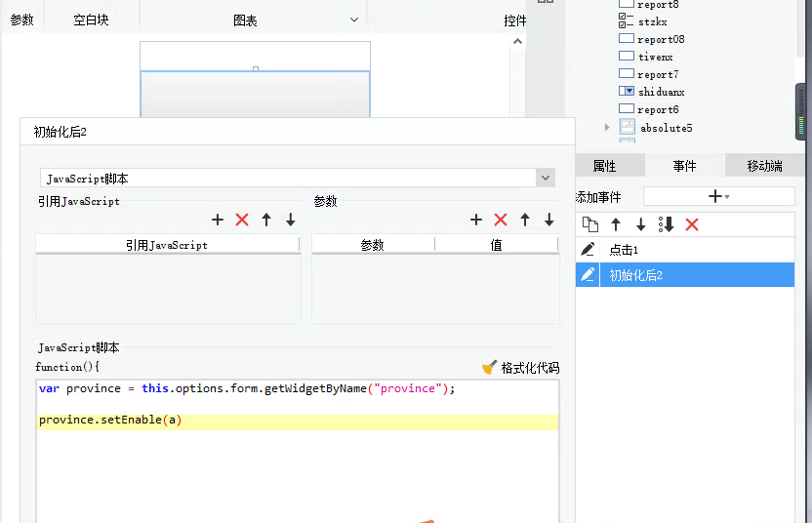Viewport: 812px width, 523px height.
Task: Edit the 点击1 event via pencil icon
Action: tap(588, 250)
